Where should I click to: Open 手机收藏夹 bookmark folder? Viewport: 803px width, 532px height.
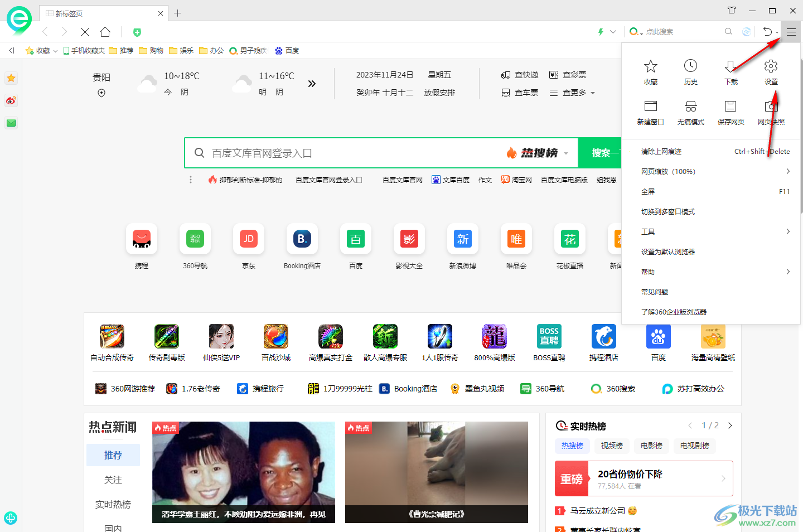point(84,51)
